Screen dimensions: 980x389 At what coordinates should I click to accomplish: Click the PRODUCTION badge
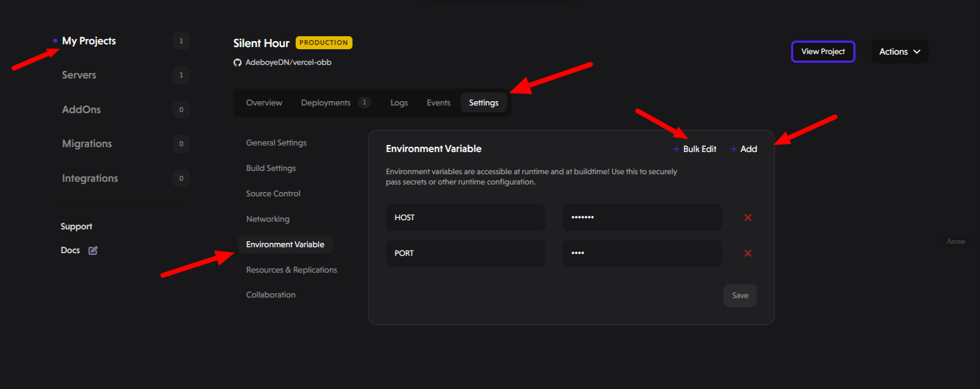324,43
